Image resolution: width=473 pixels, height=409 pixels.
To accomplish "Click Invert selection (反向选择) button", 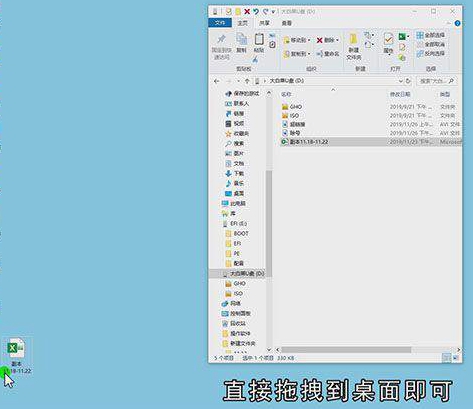I will [x=431, y=53].
